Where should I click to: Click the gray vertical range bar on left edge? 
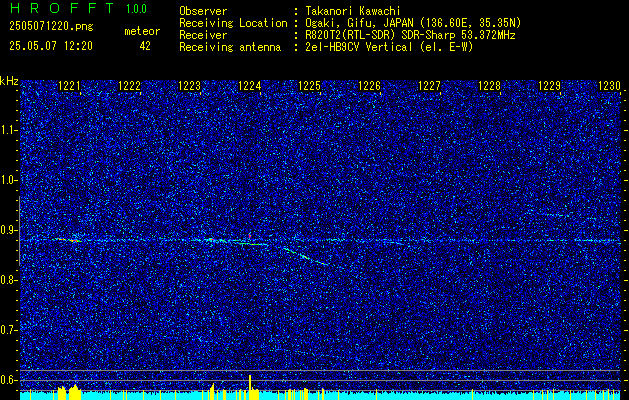(x=19, y=231)
